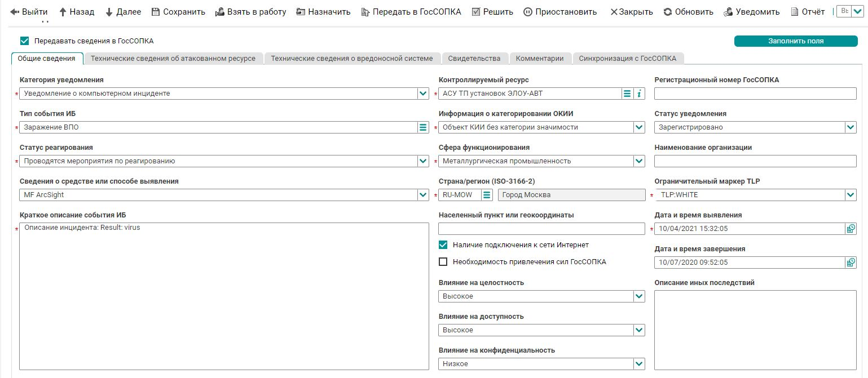Uncheck Передавать сведения в ГосСОПКА checkbox
The width and height of the screenshot is (868, 378).
pyautogui.click(x=24, y=41)
